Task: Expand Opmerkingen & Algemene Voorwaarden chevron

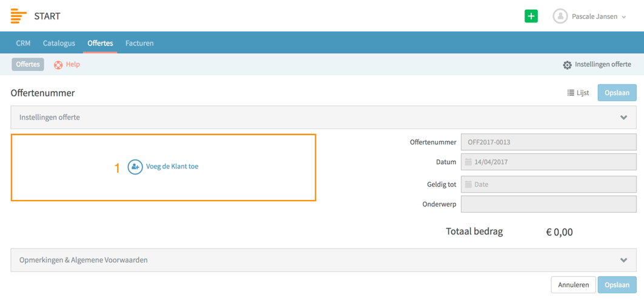Action: pos(623,260)
